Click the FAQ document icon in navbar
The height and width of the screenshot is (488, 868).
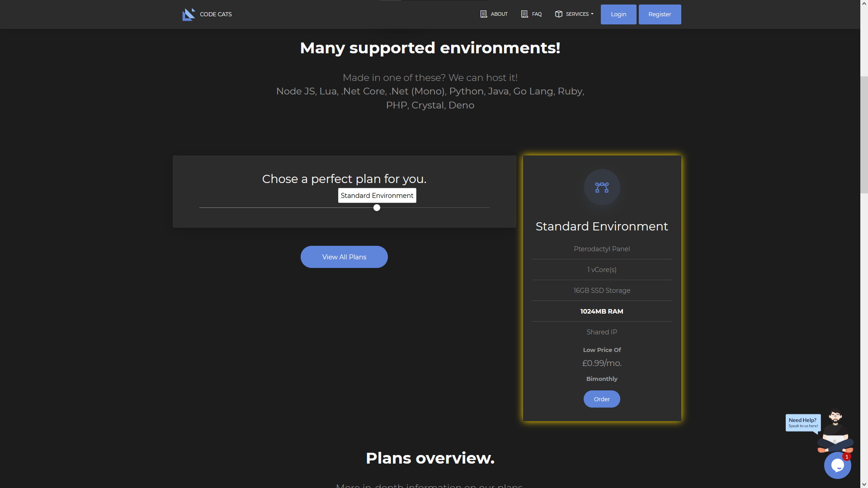(x=524, y=14)
